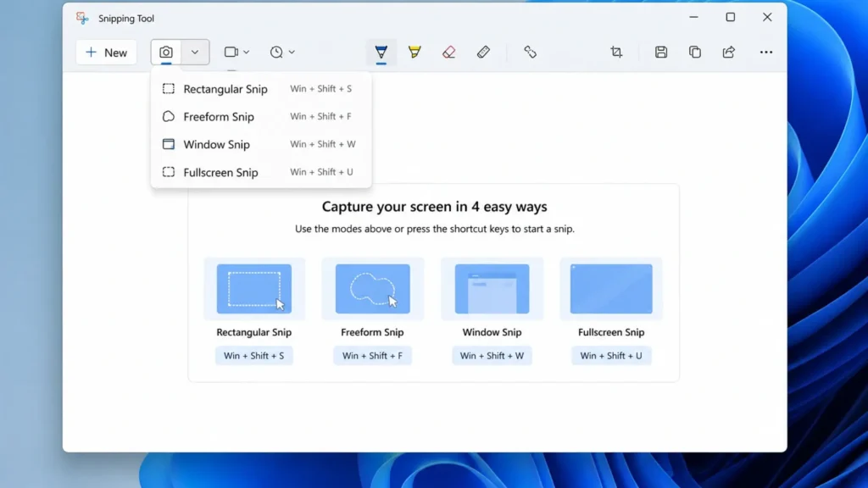Choose Window Snip from the open menu

click(216, 144)
